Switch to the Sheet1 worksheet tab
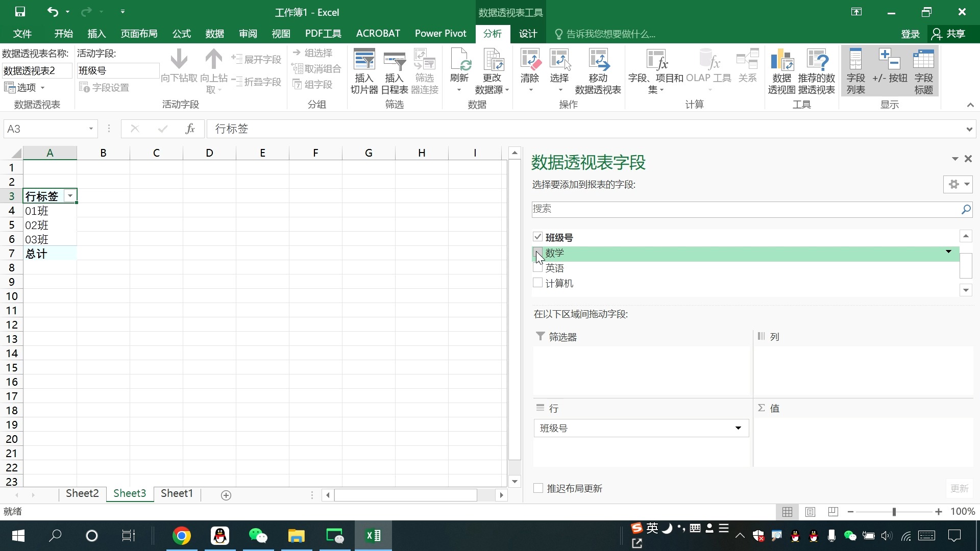The height and width of the screenshot is (551, 980). tap(176, 493)
